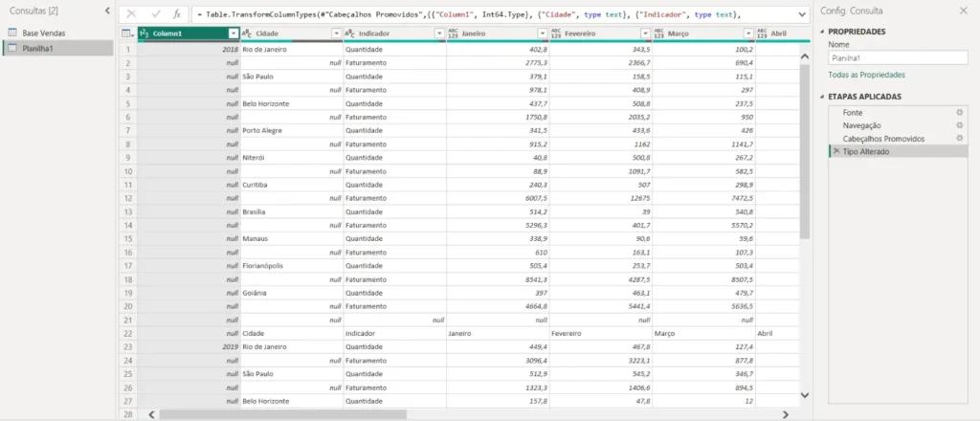Click the Fevereiro value 12675
The width and height of the screenshot is (980, 421).
click(601, 198)
